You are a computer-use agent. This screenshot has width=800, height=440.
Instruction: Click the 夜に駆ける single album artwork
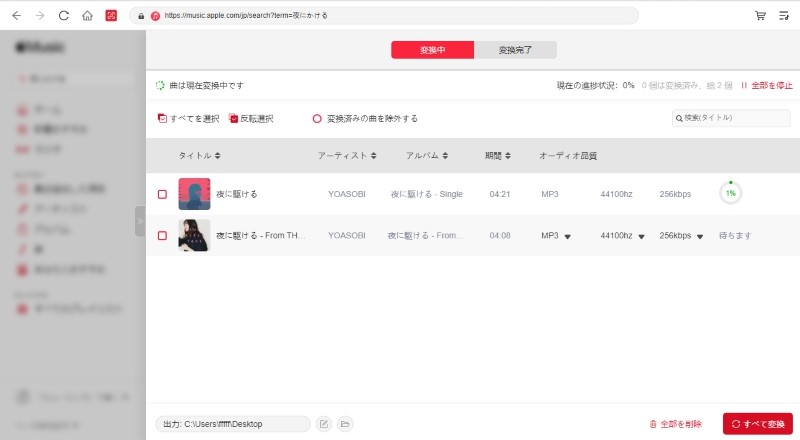(x=194, y=194)
